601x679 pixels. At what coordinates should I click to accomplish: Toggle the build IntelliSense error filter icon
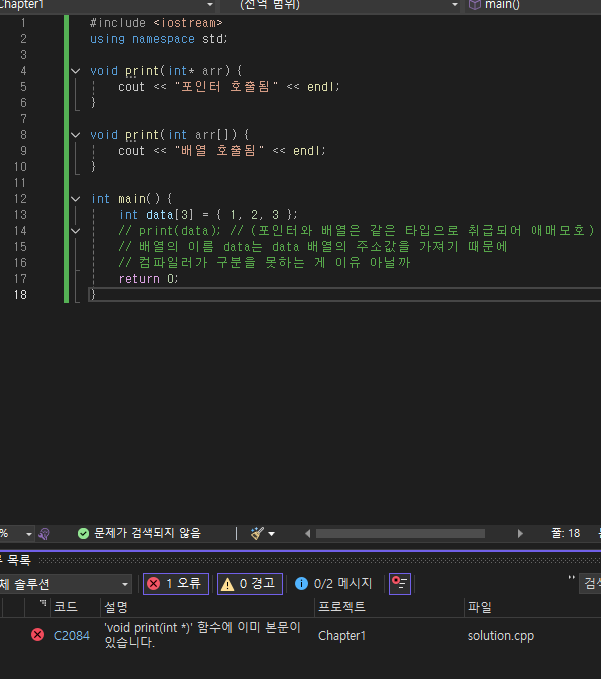(x=400, y=584)
